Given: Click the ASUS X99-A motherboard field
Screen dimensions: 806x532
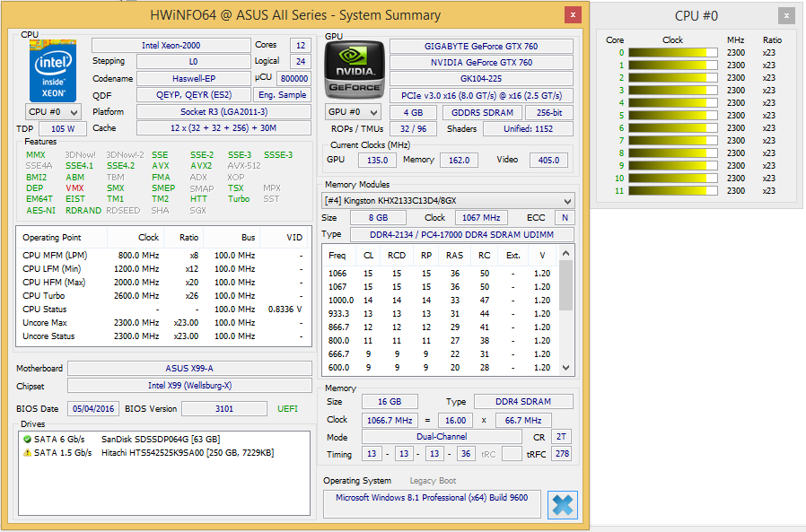Looking at the screenshot, I should pyautogui.click(x=189, y=369).
